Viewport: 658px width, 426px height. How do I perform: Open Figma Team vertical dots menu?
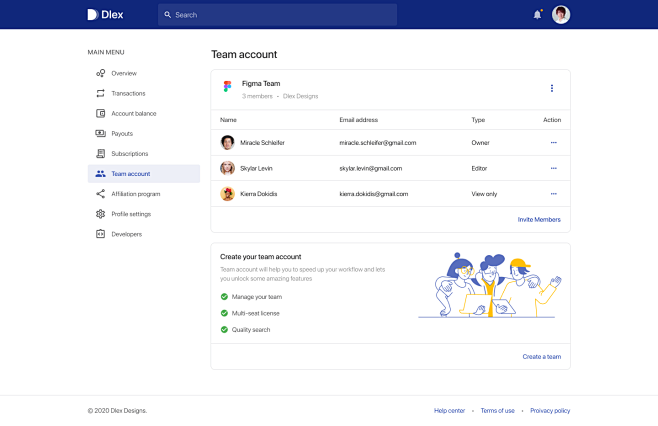point(551,88)
